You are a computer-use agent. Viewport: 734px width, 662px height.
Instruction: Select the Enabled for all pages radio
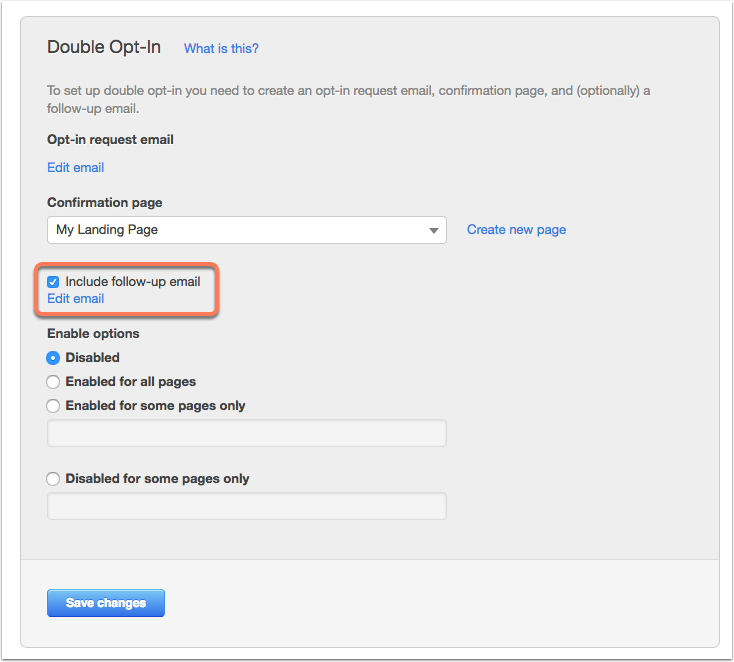[x=53, y=382]
